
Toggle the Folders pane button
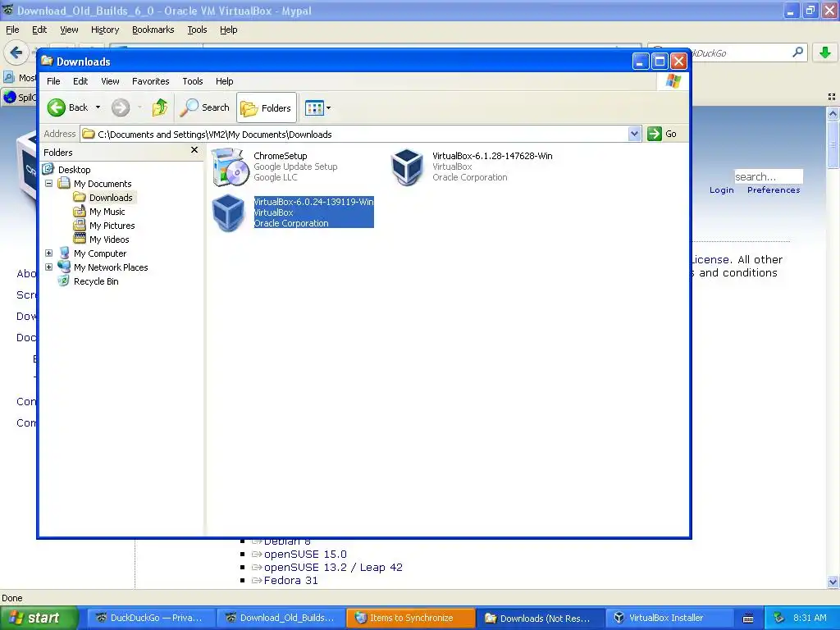[x=267, y=107]
